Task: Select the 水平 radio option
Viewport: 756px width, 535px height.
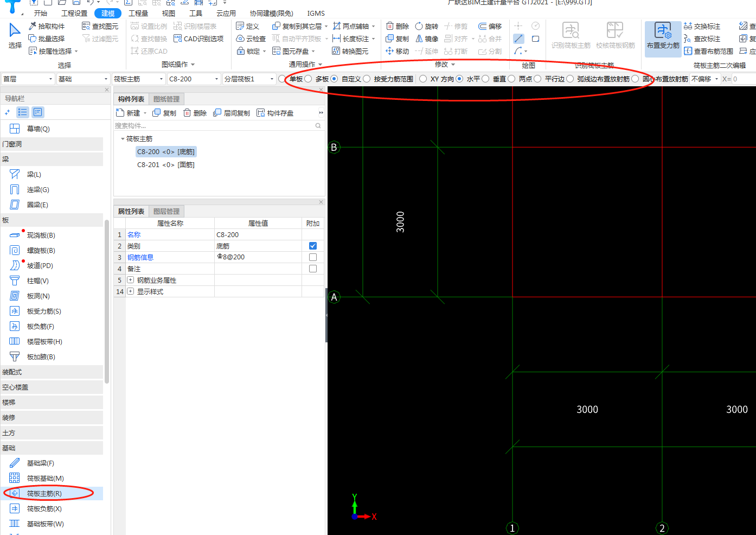Action: pos(460,79)
